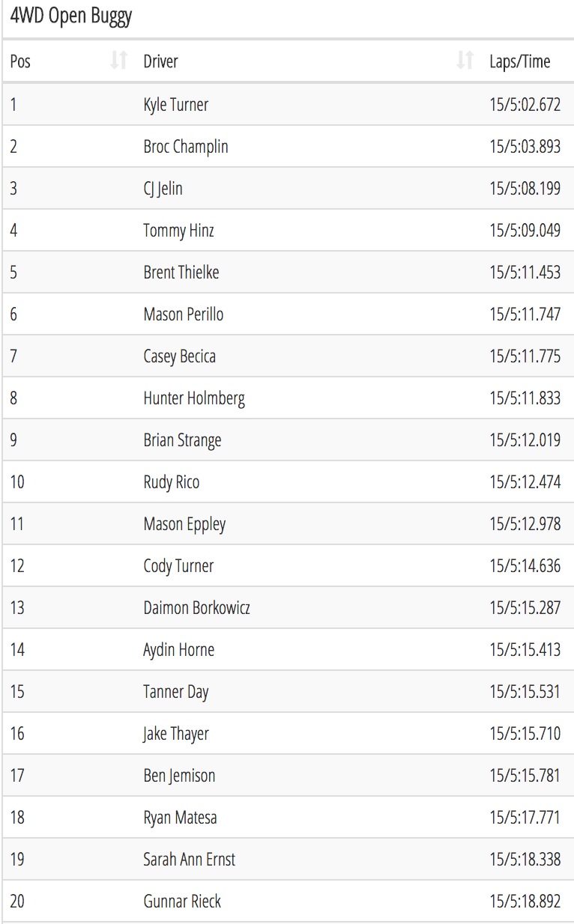Click Tanner Day driver name
This screenshot has width=574, height=924.
coord(175,692)
